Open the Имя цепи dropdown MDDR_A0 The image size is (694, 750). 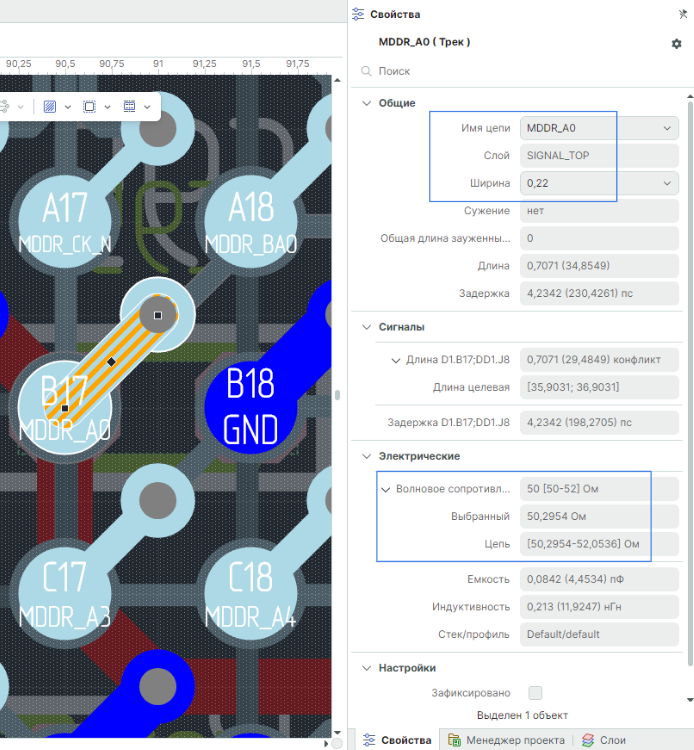(599, 128)
